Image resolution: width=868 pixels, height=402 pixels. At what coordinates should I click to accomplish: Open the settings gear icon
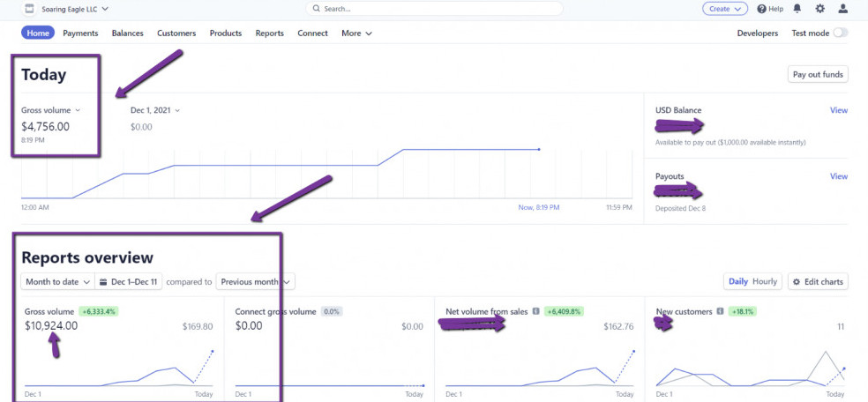pyautogui.click(x=820, y=9)
